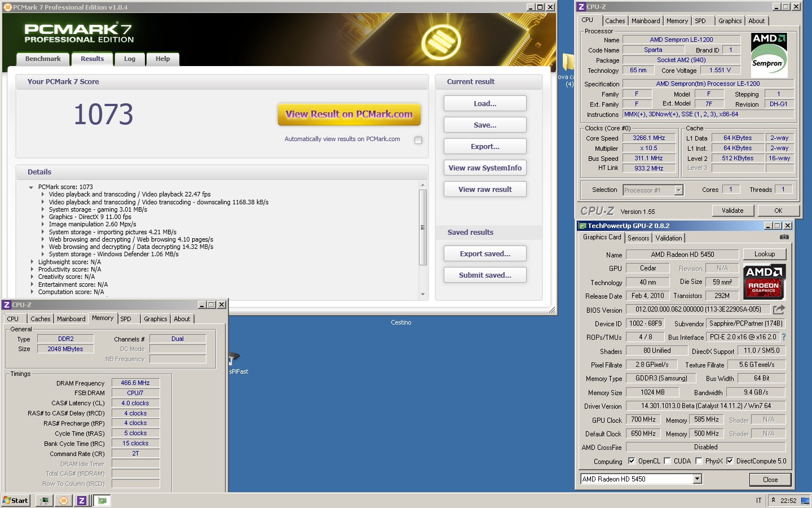The image size is (812, 508).
Task: Open Mainboard tab in top CPU-Z window
Action: pyautogui.click(x=646, y=21)
